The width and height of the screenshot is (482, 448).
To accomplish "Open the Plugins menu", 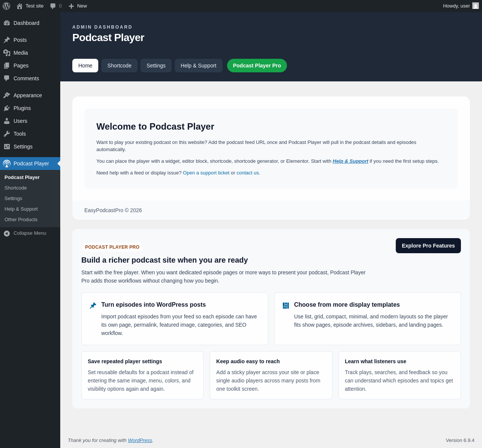I will pos(30,108).
